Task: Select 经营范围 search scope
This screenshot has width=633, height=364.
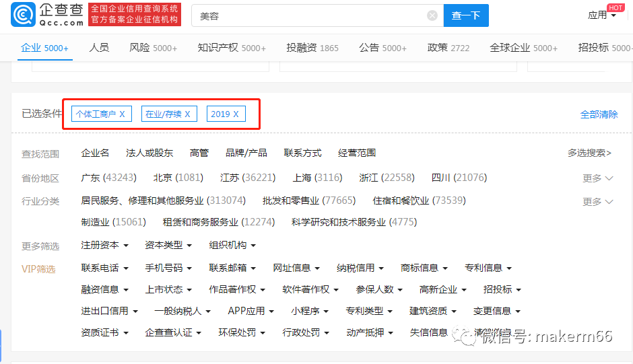Action: (x=357, y=153)
